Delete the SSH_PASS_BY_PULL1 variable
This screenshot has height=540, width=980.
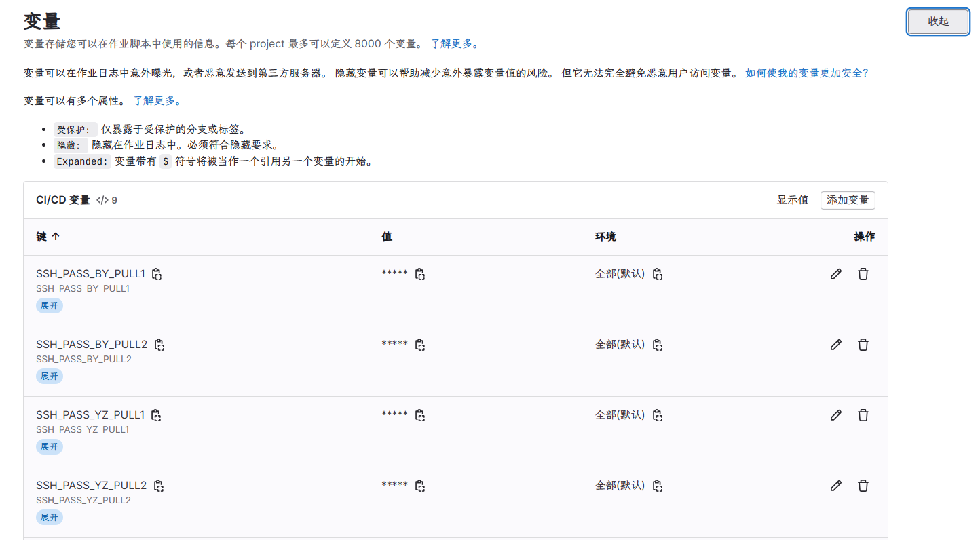click(863, 274)
